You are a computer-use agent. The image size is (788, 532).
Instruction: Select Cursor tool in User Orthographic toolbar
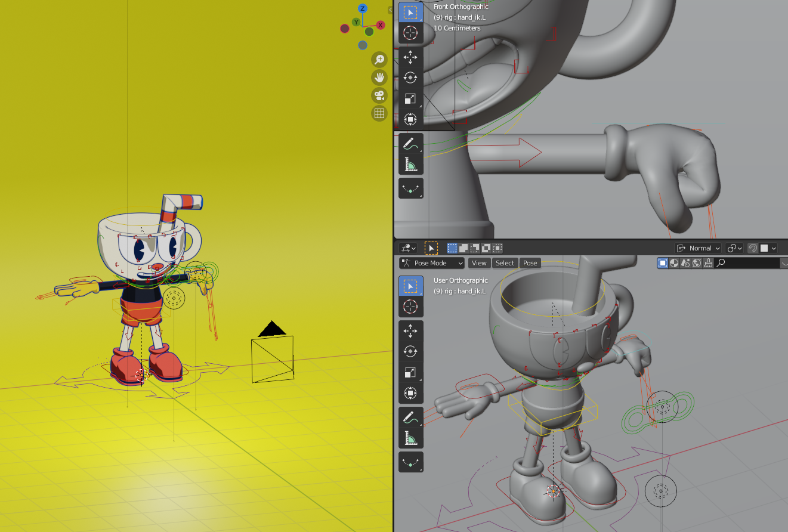pos(410,307)
